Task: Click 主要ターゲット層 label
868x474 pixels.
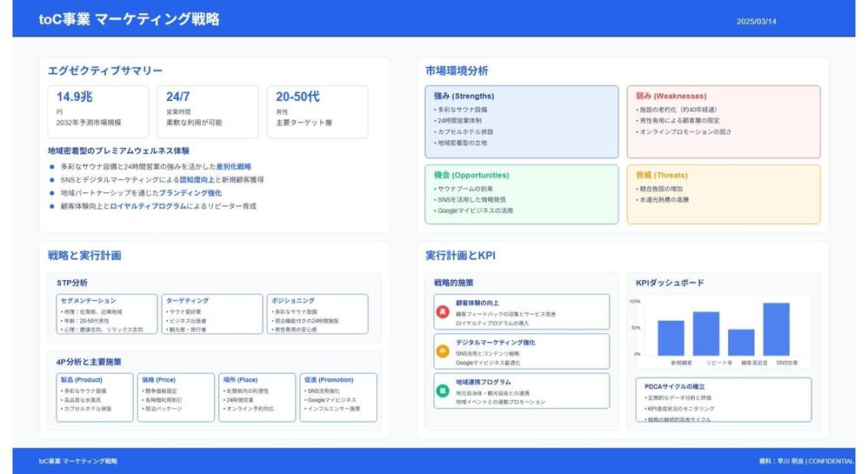Action: point(304,123)
